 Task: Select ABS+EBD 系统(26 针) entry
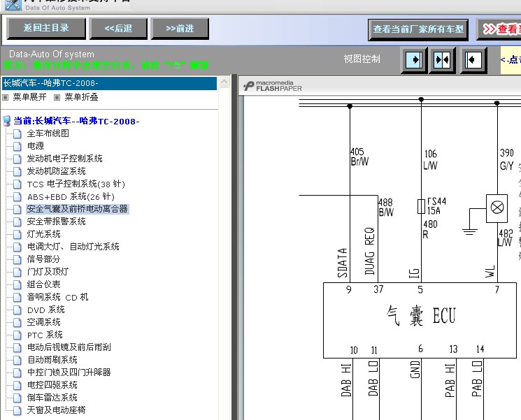[70, 196]
